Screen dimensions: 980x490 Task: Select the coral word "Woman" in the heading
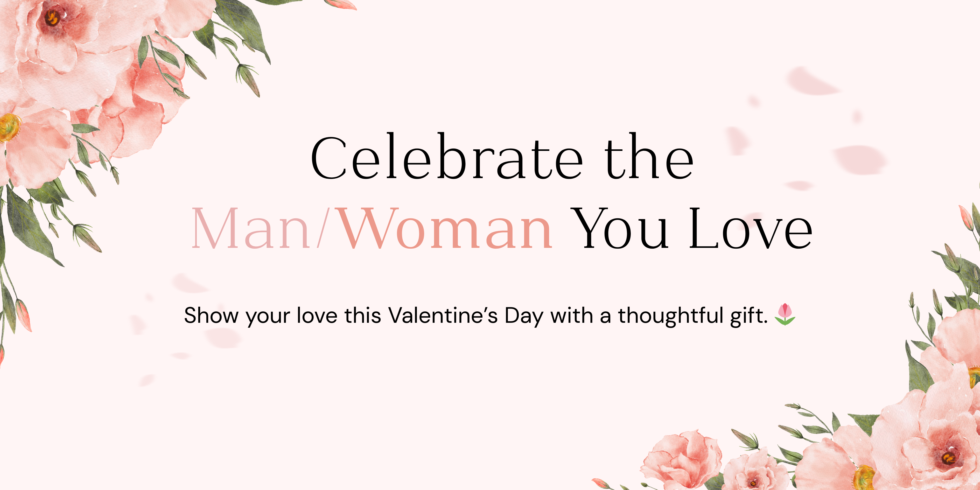point(445,229)
